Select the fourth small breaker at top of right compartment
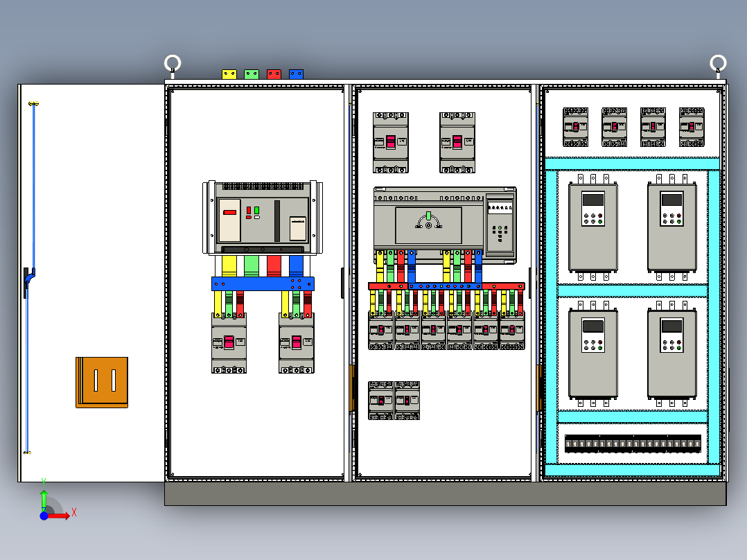Screen dimensions: 747x560 pyautogui.click(x=692, y=127)
